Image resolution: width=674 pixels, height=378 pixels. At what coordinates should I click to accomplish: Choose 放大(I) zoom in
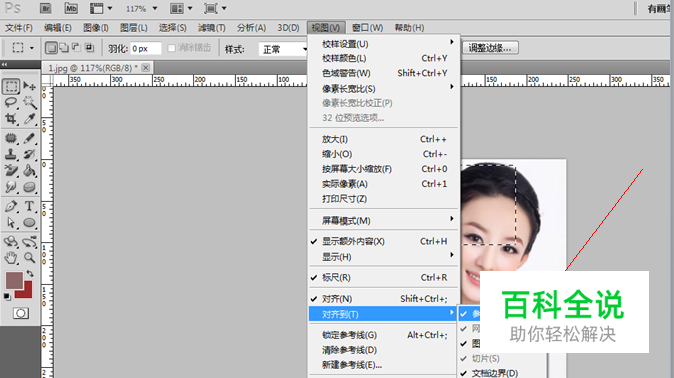click(x=384, y=139)
